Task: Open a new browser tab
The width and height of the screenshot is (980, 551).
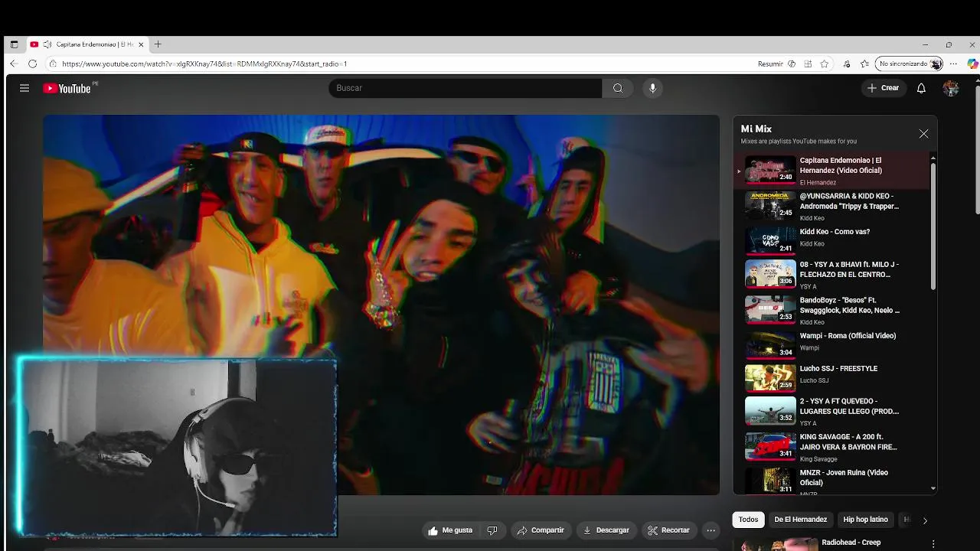Action: click(x=158, y=44)
